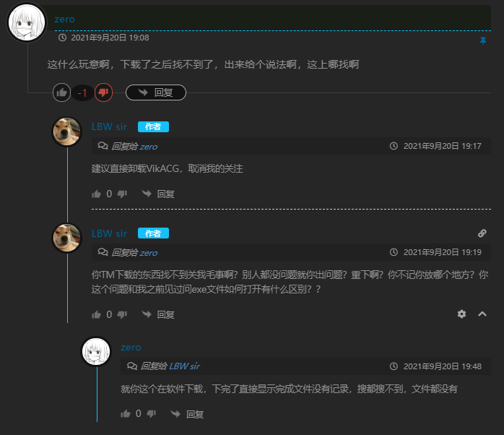Image resolution: width=504 pixels, height=435 pixels.
Task: Downvote zero's top comment
Action: [x=103, y=92]
